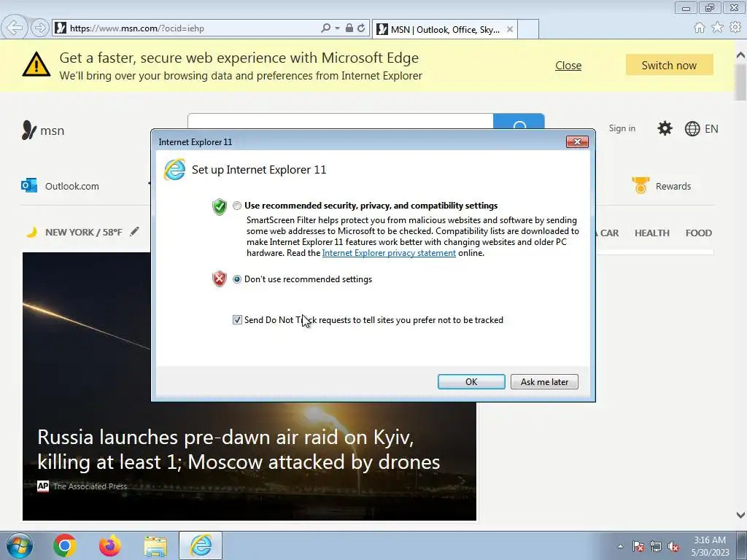
Task: Click the browser Forward arrow button
Action: point(40,28)
